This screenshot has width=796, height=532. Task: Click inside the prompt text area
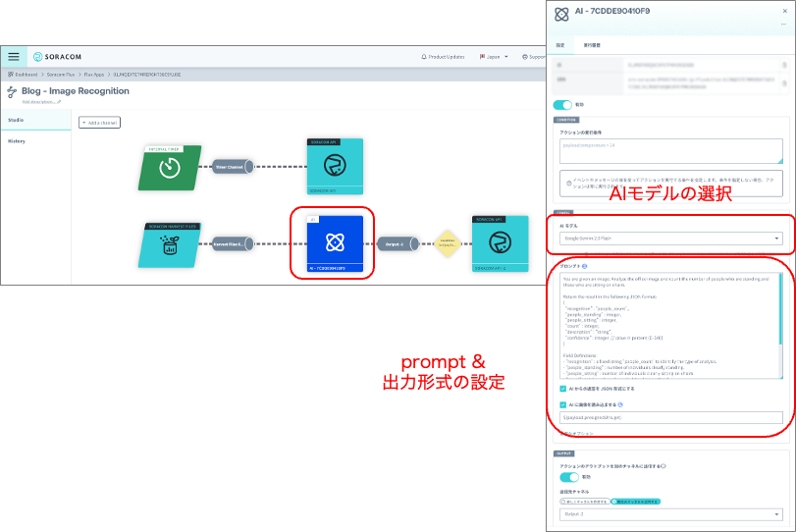coord(671,326)
